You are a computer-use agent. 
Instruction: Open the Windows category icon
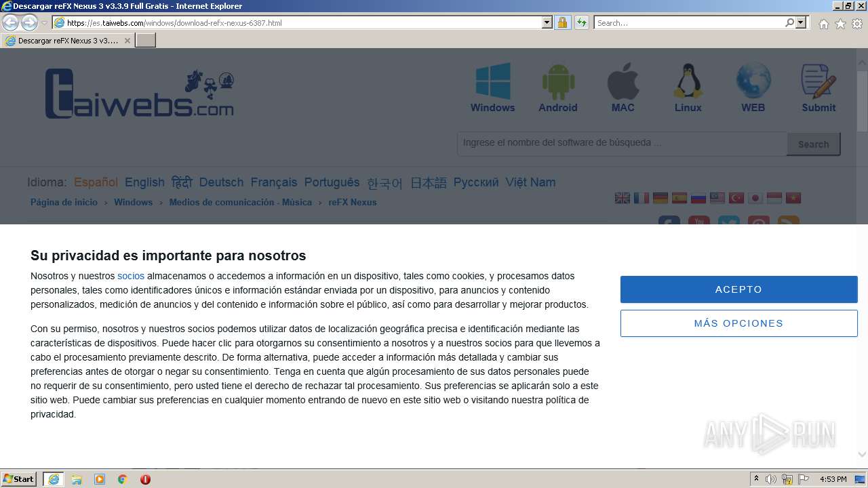pos(493,81)
